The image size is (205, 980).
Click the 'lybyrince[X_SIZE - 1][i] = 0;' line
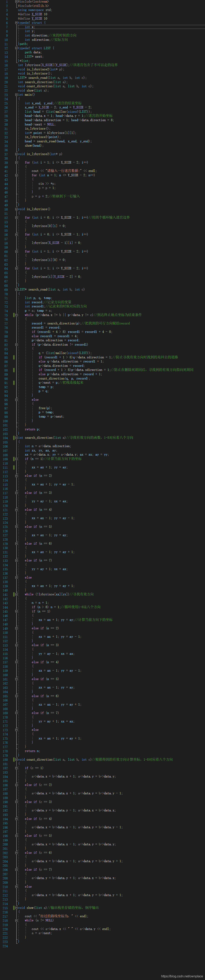pos(56,243)
